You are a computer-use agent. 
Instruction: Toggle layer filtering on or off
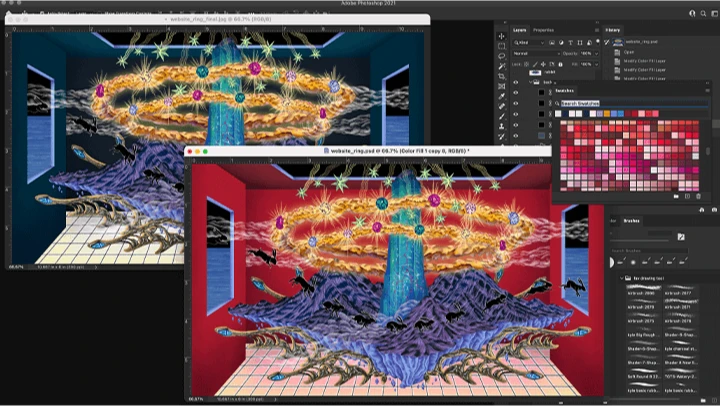[598, 41]
